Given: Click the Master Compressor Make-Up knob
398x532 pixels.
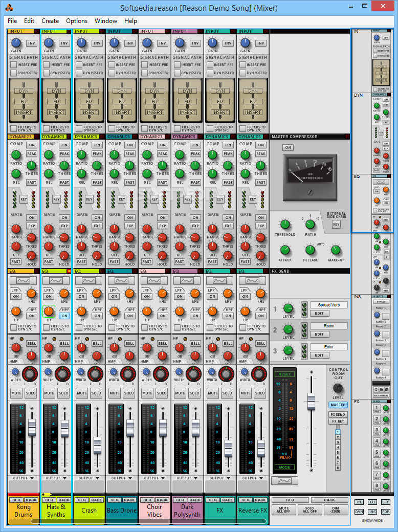Looking at the screenshot, I should point(336,250).
